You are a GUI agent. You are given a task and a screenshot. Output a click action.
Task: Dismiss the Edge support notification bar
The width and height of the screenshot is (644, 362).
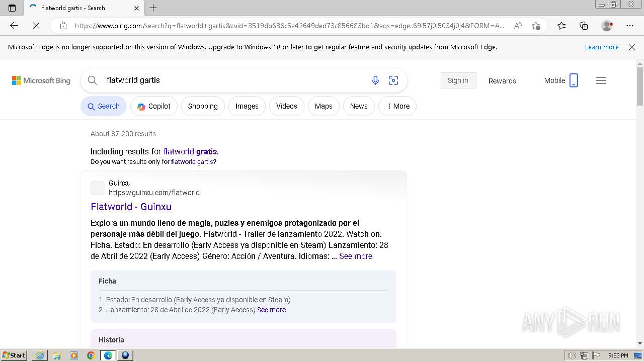coord(632,47)
